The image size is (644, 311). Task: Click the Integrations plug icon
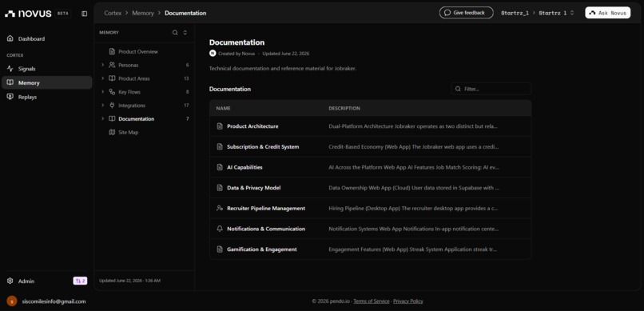(x=112, y=106)
